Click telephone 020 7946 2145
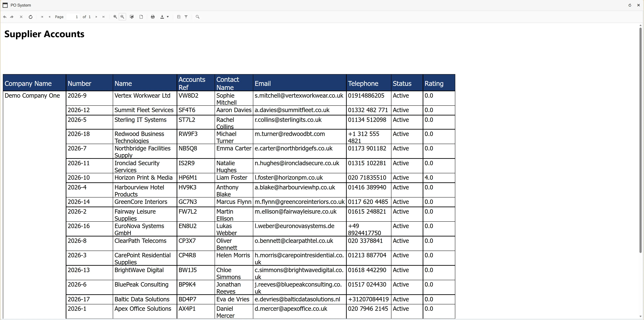 pos(368,309)
